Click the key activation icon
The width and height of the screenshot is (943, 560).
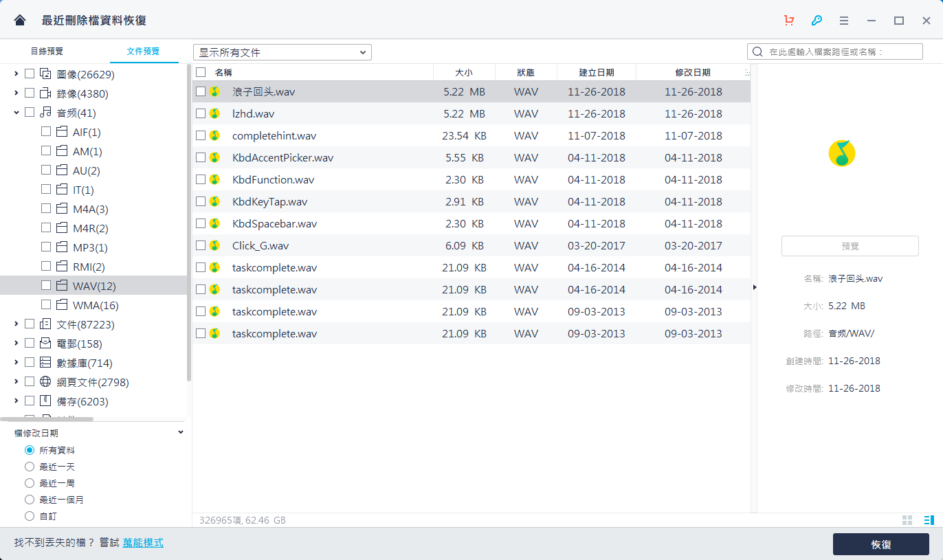(817, 21)
